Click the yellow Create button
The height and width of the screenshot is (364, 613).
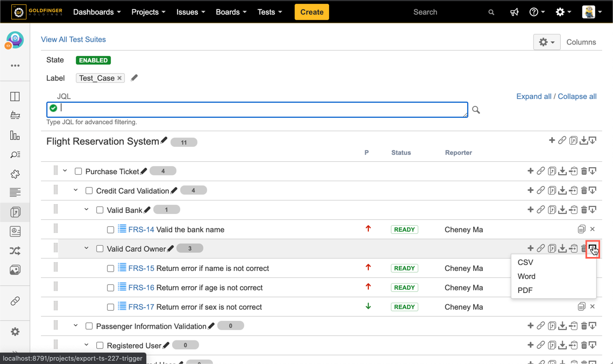pyautogui.click(x=312, y=12)
